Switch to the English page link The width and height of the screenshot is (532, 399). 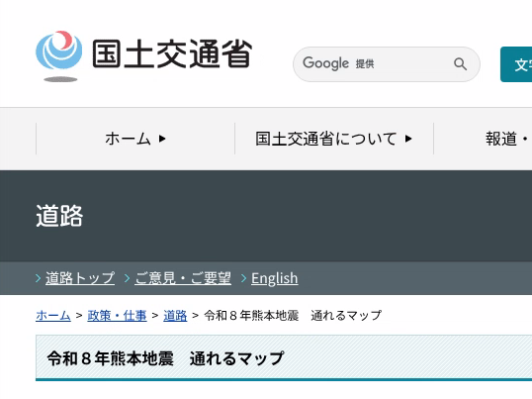coord(275,278)
